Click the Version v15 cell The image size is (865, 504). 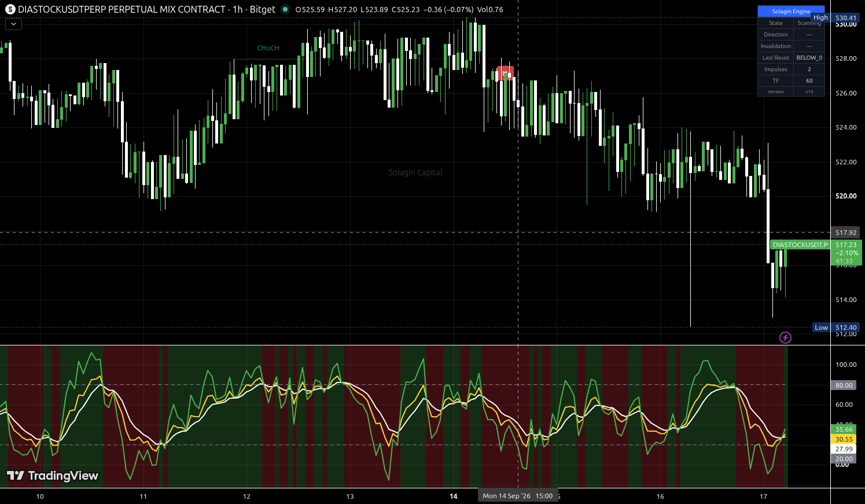809,92
